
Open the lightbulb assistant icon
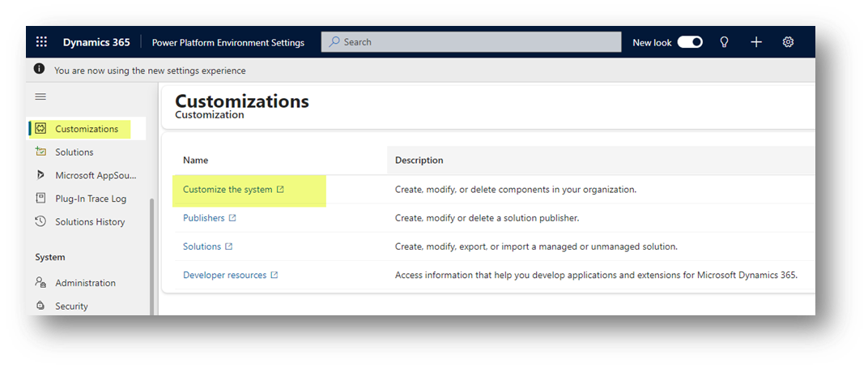[724, 42]
